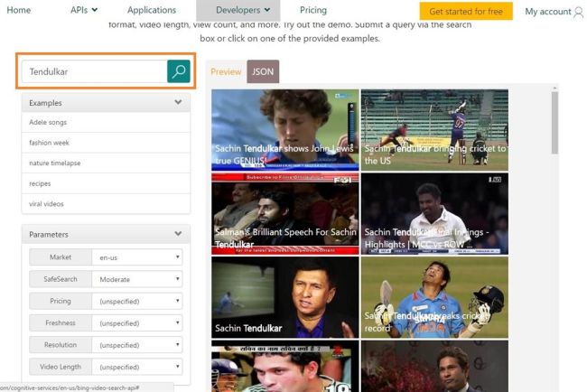Select the nature timelapse example
The width and height of the screenshot is (587, 392).
point(106,163)
